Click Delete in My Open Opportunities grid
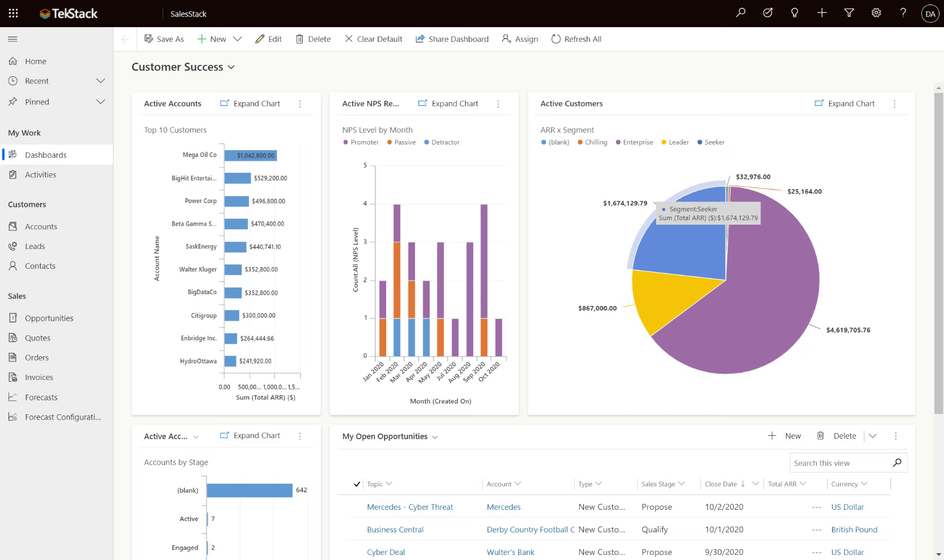 (837, 436)
